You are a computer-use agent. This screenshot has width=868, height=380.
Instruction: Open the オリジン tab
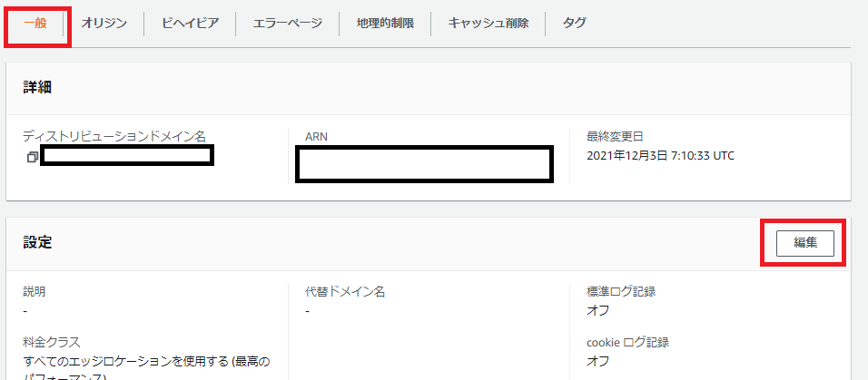click(x=104, y=23)
